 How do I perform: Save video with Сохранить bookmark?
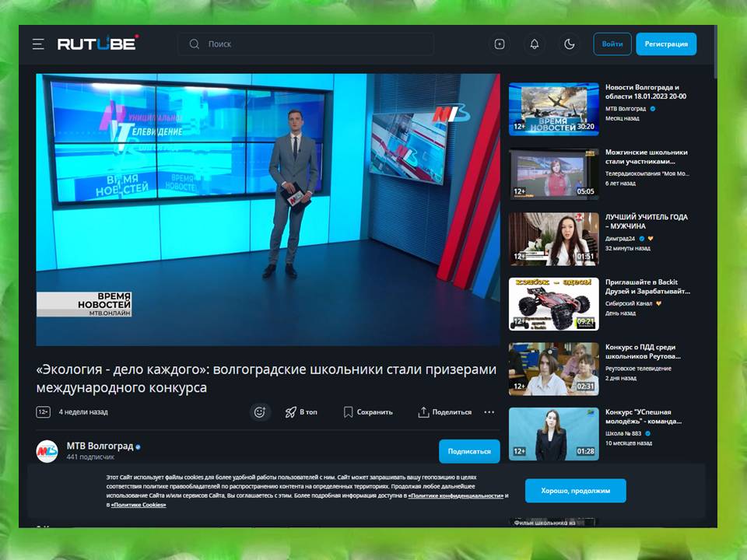(368, 412)
